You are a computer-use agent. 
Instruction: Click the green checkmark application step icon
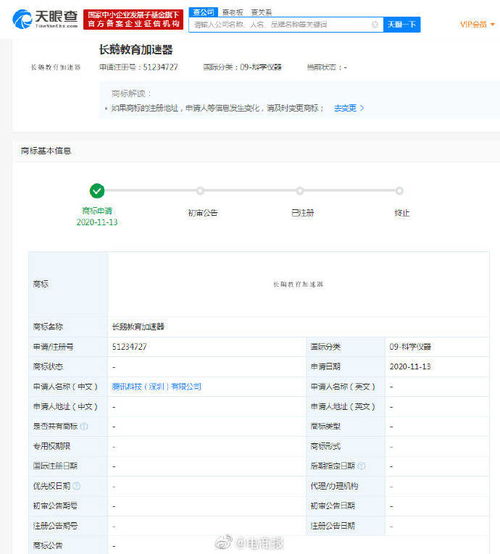(x=97, y=191)
